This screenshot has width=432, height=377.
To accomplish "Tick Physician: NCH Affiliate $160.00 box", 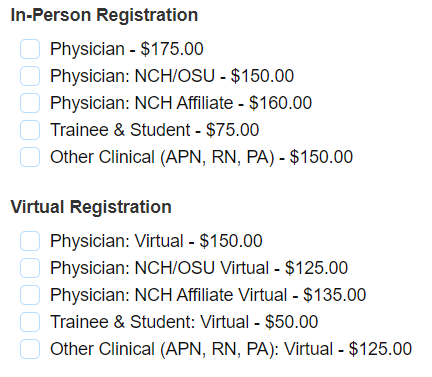I will tap(30, 103).
